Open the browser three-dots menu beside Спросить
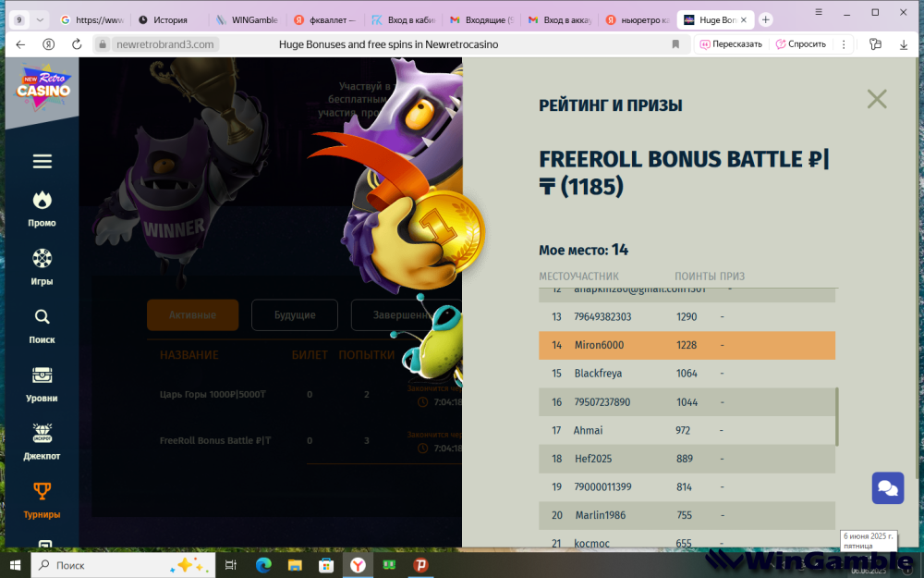Image resolution: width=924 pixels, height=578 pixels. [x=844, y=44]
